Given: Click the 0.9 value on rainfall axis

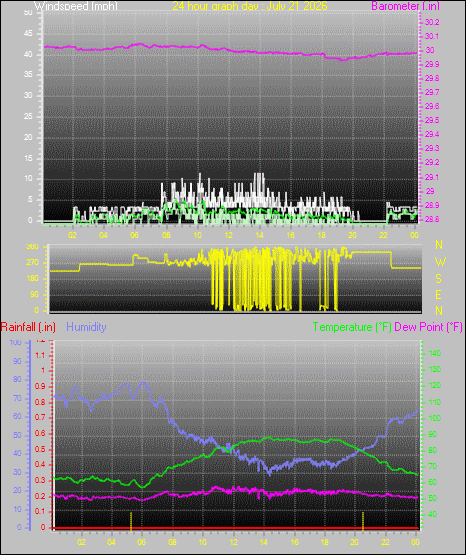Looking at the screenshot, I should 40,386.
